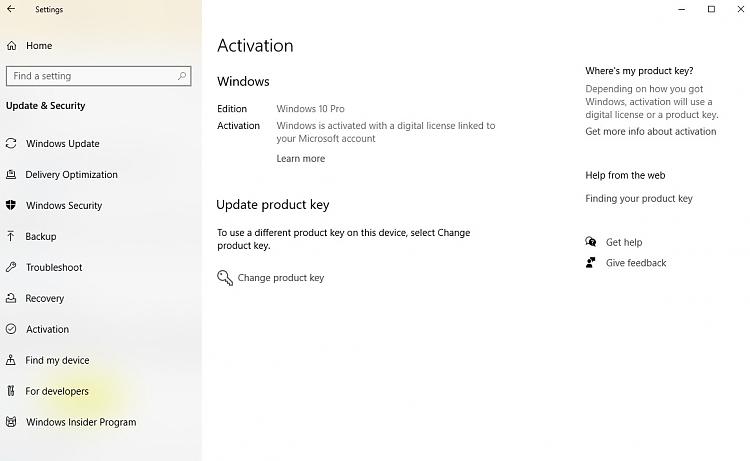750x461 pixels.
Task: Minimize the Settings window
Action: point(682,9)
